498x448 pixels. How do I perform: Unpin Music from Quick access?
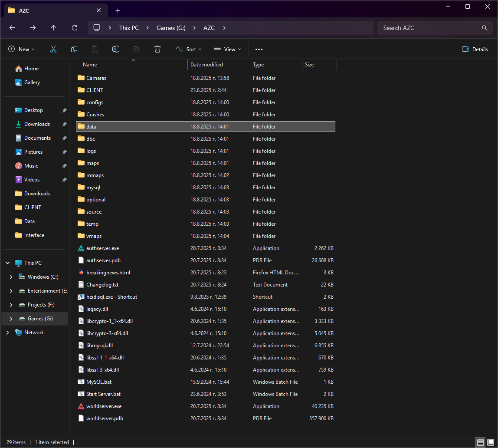[x=65, y=166]
